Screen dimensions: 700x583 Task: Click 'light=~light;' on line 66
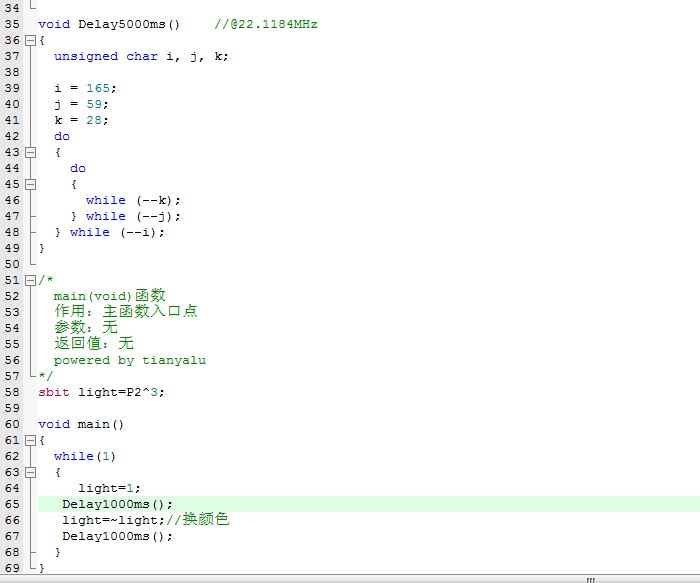coord(113,521)
